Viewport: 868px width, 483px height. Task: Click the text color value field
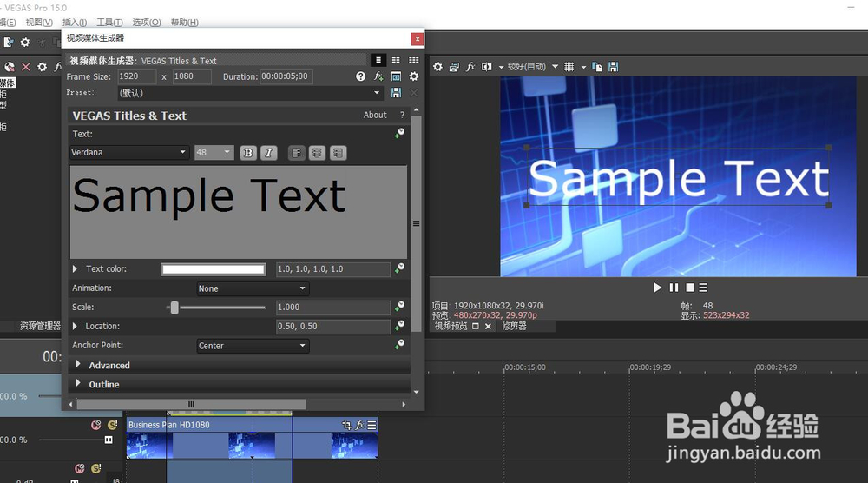pyautogui.click(x=333, y=269)
